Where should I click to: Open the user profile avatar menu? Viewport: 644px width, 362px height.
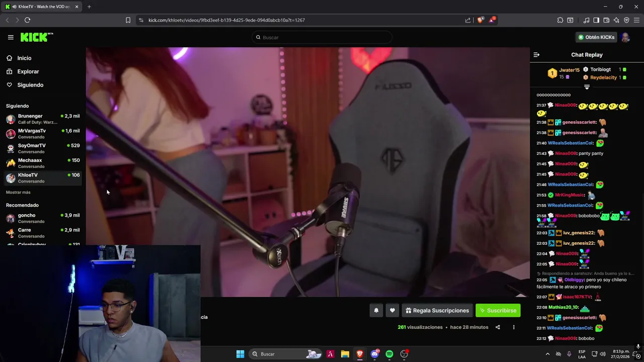[625, 37]
